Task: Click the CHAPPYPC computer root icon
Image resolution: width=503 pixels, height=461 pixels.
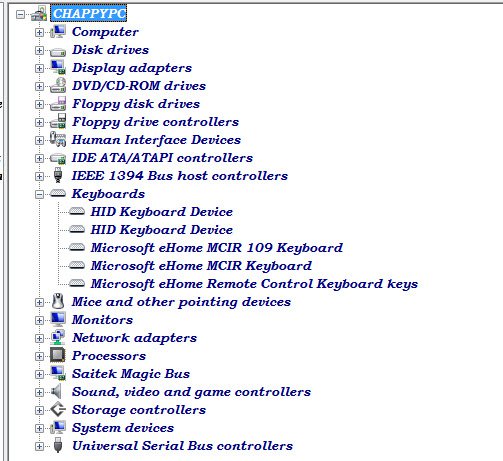Action: [39, 14]
